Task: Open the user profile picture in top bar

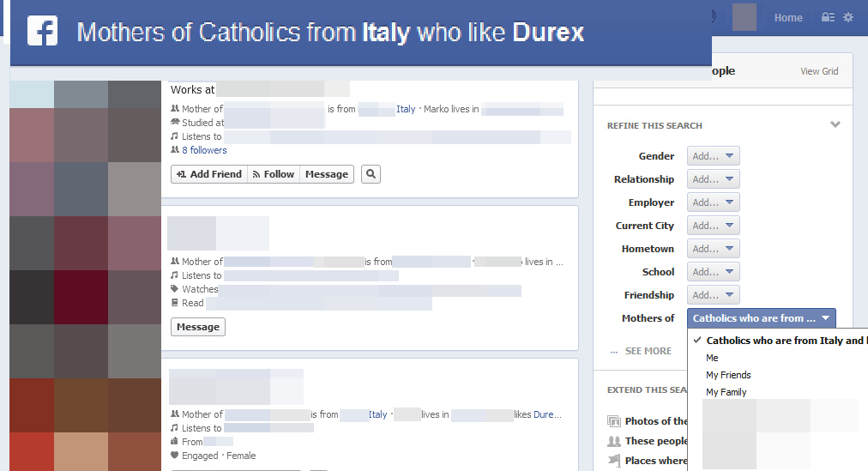Action: [744, 17]
